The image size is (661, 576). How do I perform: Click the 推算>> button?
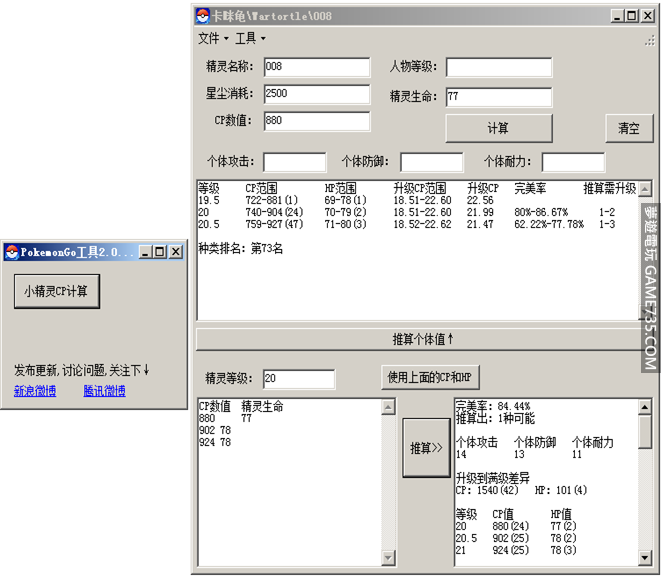coord(426,448)
